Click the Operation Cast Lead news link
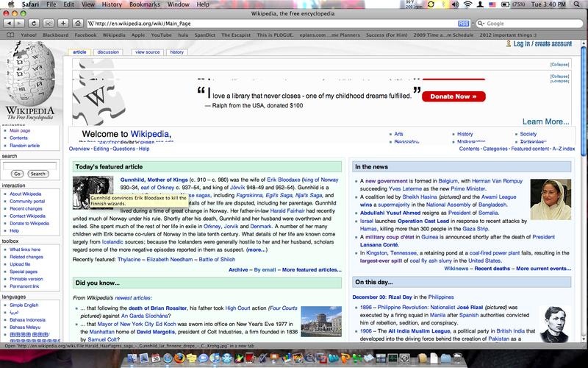Image resolution: width=588 pixels, height=368 pixels. click(423, 221)
